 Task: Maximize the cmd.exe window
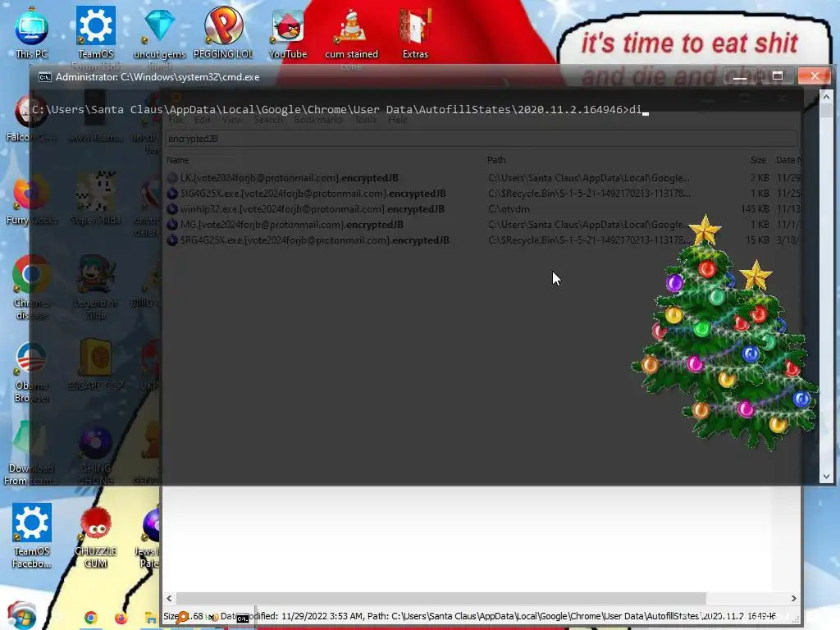778,76
